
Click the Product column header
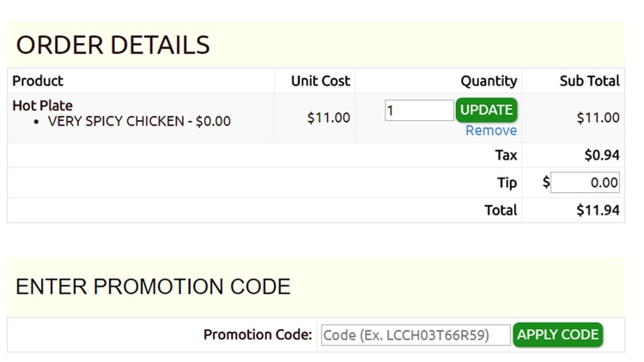tap(38, 81)
